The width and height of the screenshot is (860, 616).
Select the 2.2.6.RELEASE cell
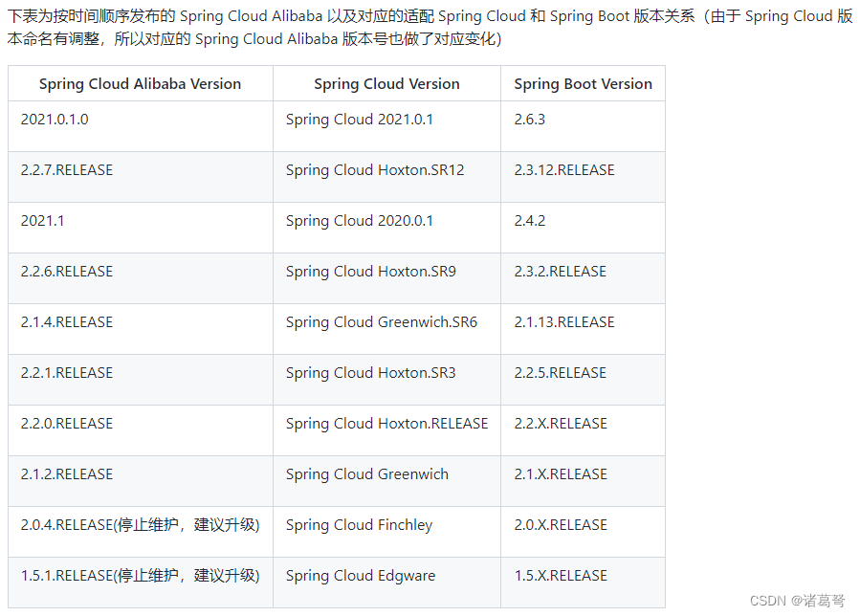point(140,278)
